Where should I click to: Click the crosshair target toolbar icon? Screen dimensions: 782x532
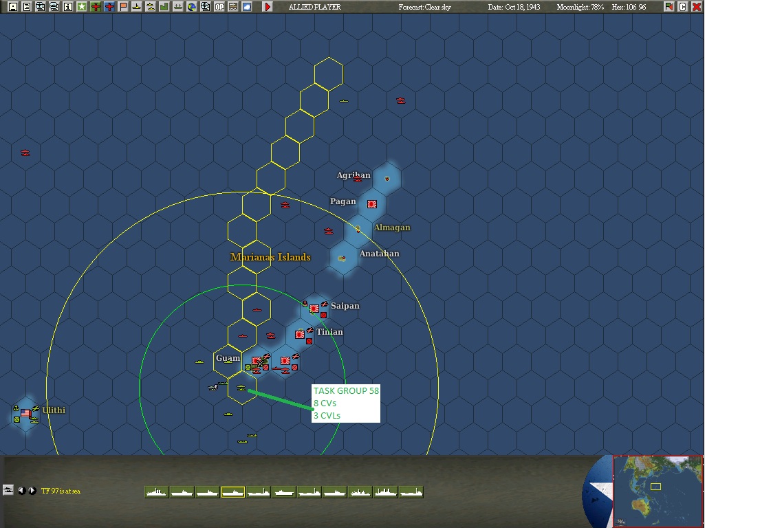pos(206,7)
